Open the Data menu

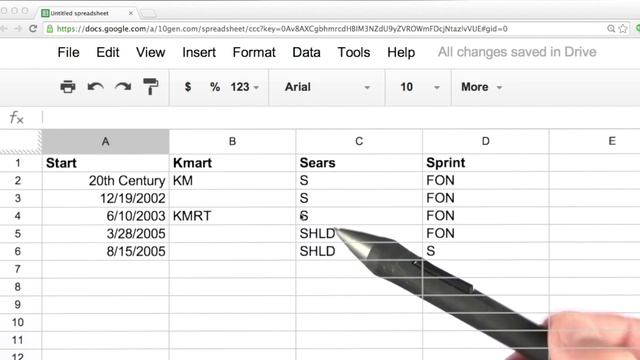tap(306, 52)
